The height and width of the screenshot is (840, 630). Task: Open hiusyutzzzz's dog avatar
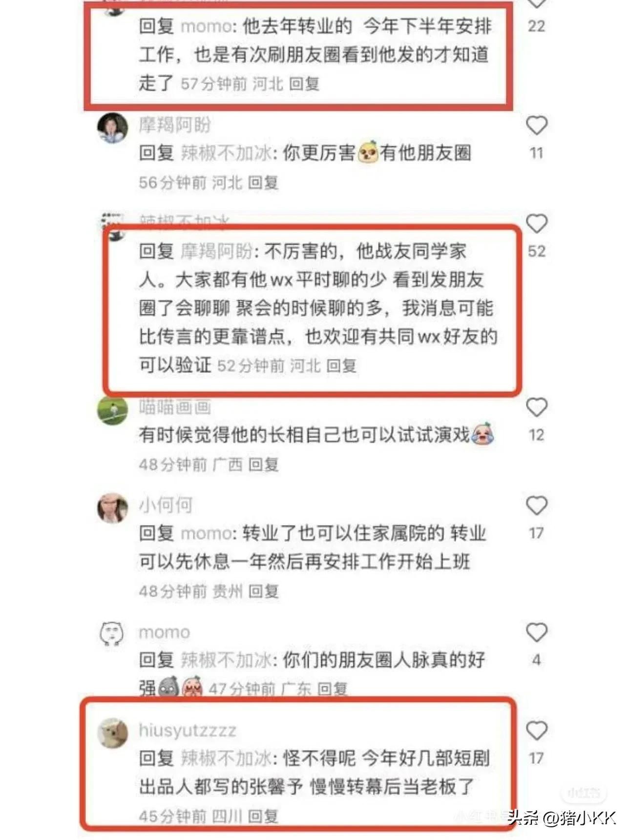[x=112, y=733]
